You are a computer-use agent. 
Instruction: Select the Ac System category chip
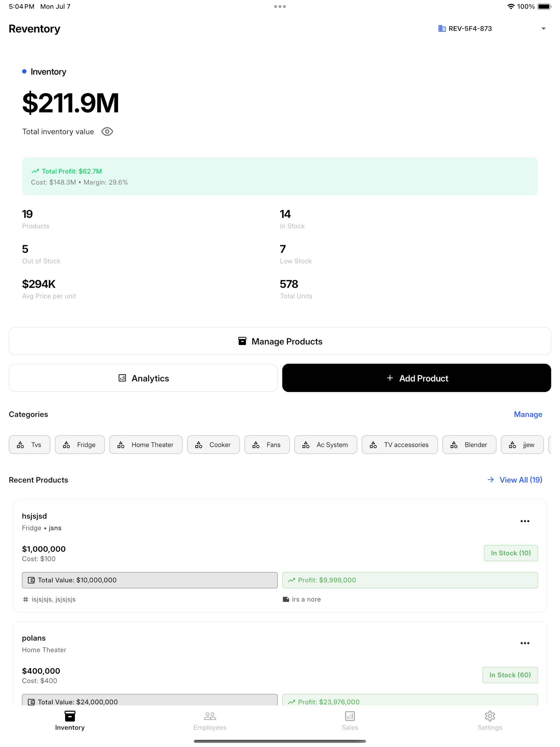(326, 445)
